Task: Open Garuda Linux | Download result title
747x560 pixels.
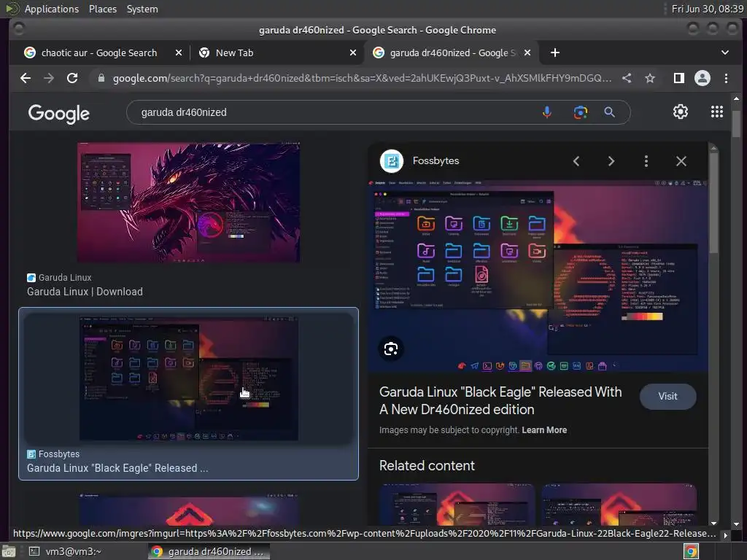Action: pyautogui.click(x=85, y=292)
